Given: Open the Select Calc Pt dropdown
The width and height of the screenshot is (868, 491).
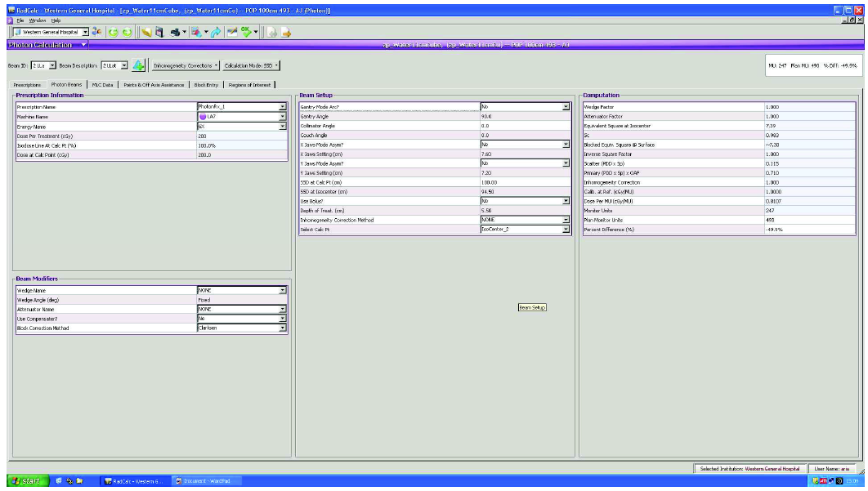Looking at the screenshot, I should (x=566, y=230).
